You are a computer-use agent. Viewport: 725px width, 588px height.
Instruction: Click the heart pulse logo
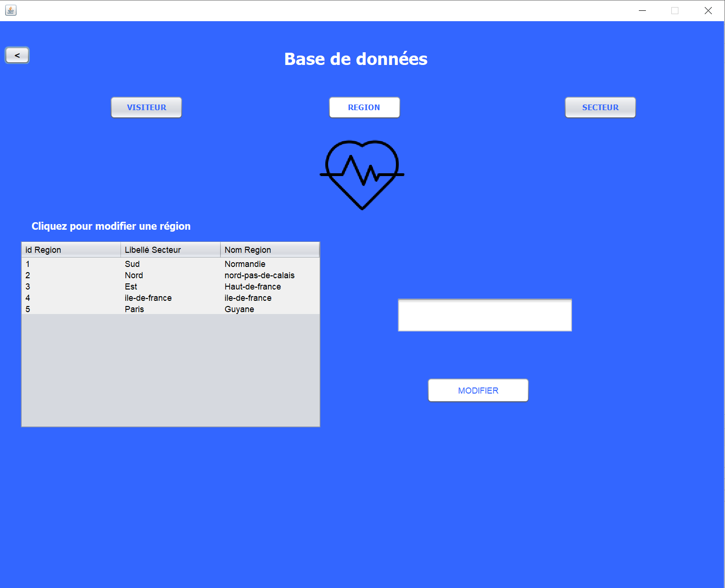click(362, 175)
